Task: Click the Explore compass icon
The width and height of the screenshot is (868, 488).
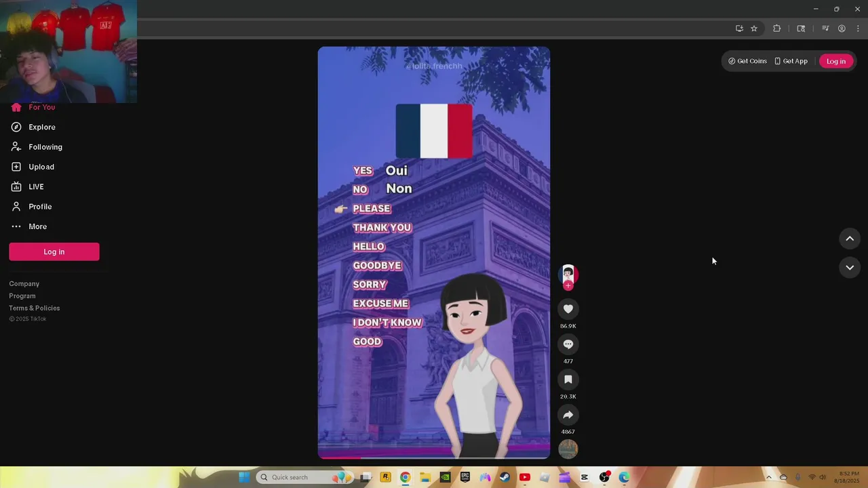Action: click(16, 127)
